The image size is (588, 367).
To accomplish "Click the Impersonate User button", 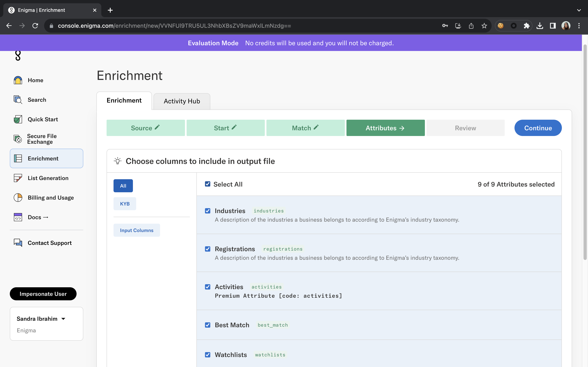I will pyautogui.click(x=43, y=294).
